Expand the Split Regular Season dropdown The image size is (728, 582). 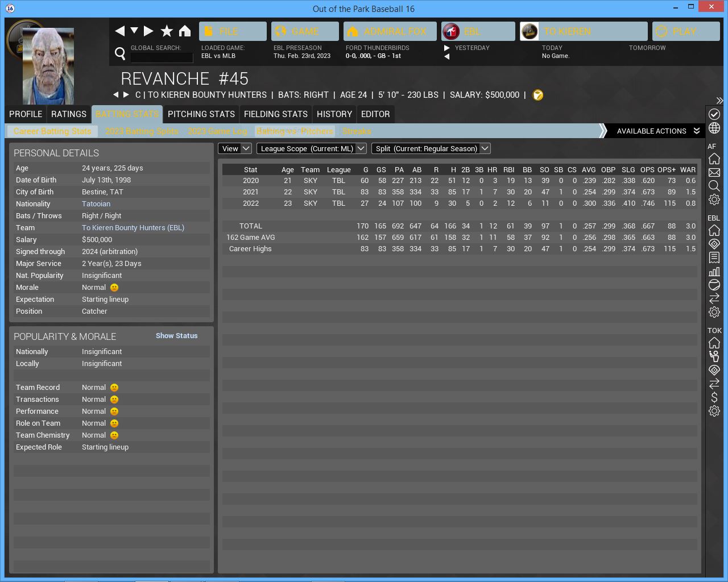point(431,148)
